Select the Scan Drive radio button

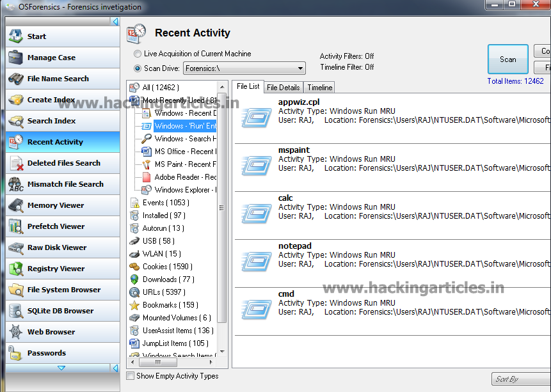(138, 68)
